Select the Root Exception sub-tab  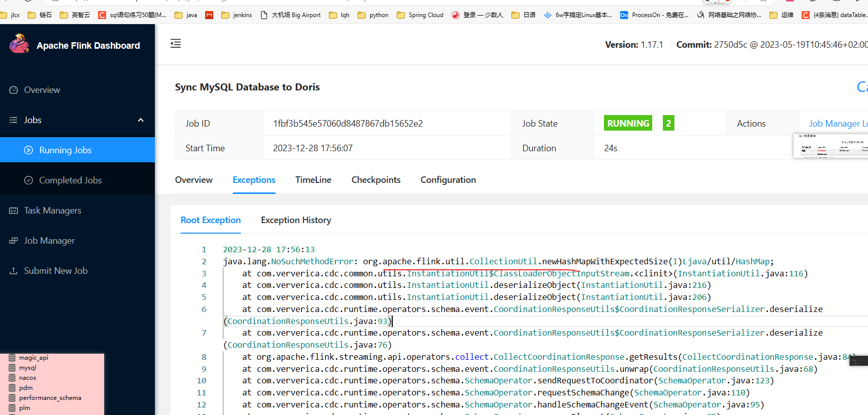(x=211, y=220)
